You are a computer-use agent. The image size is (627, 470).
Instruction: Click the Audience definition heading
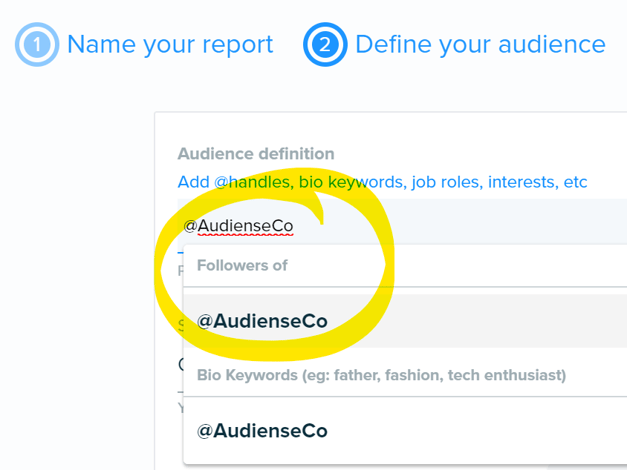click(256, 154)
